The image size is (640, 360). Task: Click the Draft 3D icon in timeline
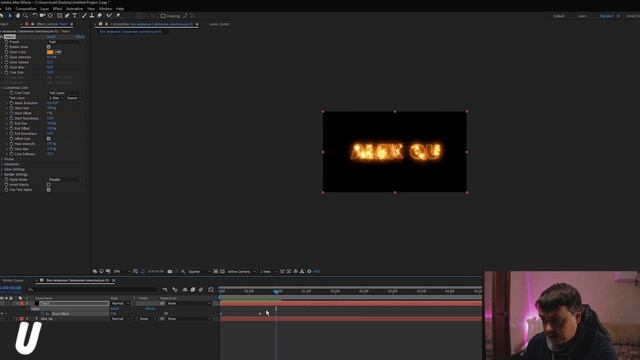coord(175,289)
